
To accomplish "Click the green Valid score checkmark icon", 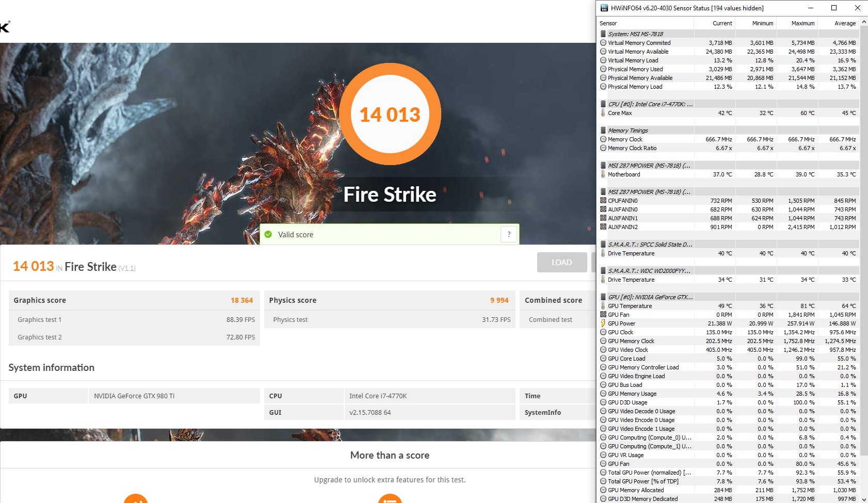I will click(268, 234).
